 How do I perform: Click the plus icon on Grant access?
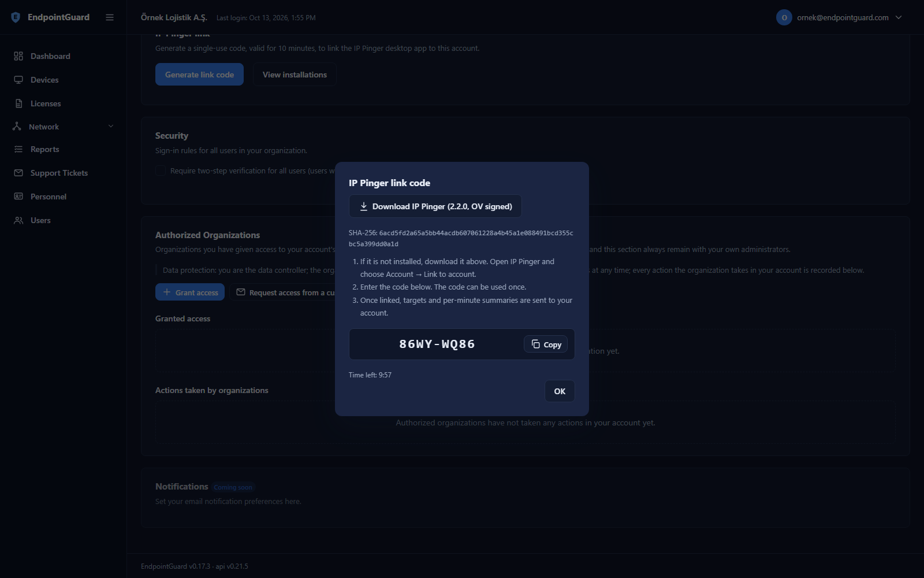(x=167, y=292)
